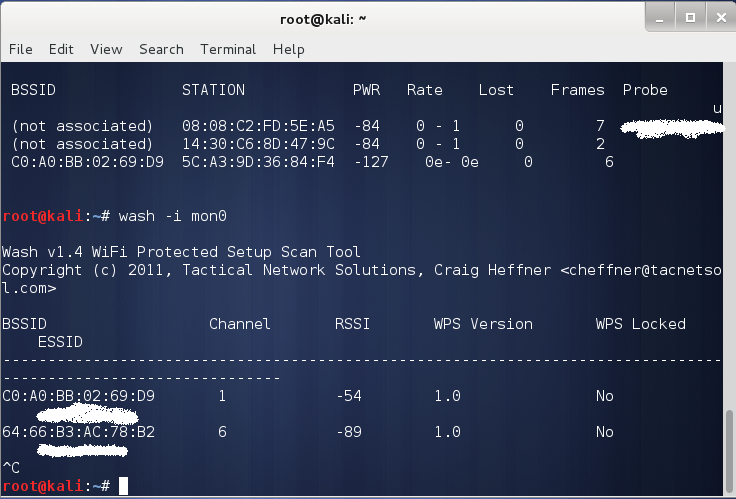
Task: Click the Lost column header
Action: click(x=496, y=90)
